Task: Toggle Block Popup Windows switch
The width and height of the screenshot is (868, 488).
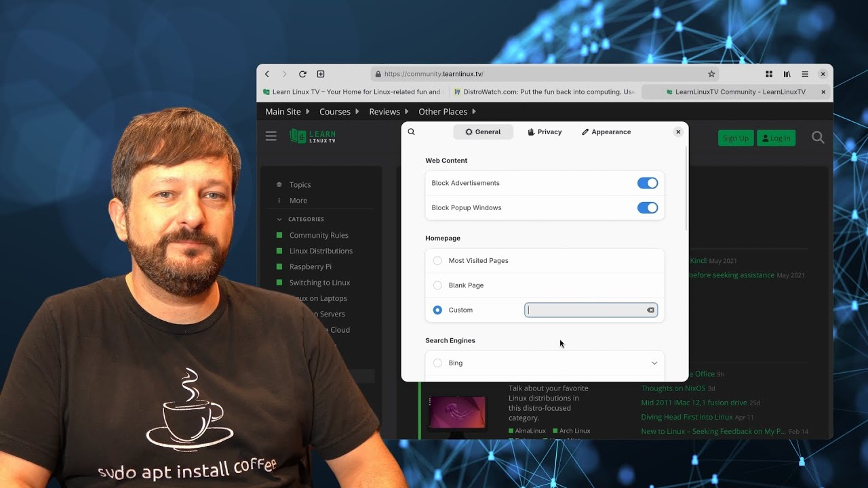Action: tap(648, 207)
